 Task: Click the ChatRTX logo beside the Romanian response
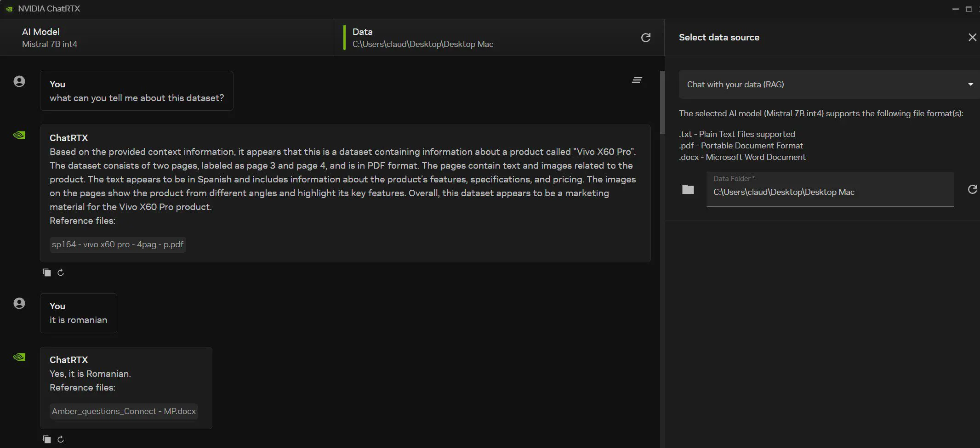click(19, 357)
